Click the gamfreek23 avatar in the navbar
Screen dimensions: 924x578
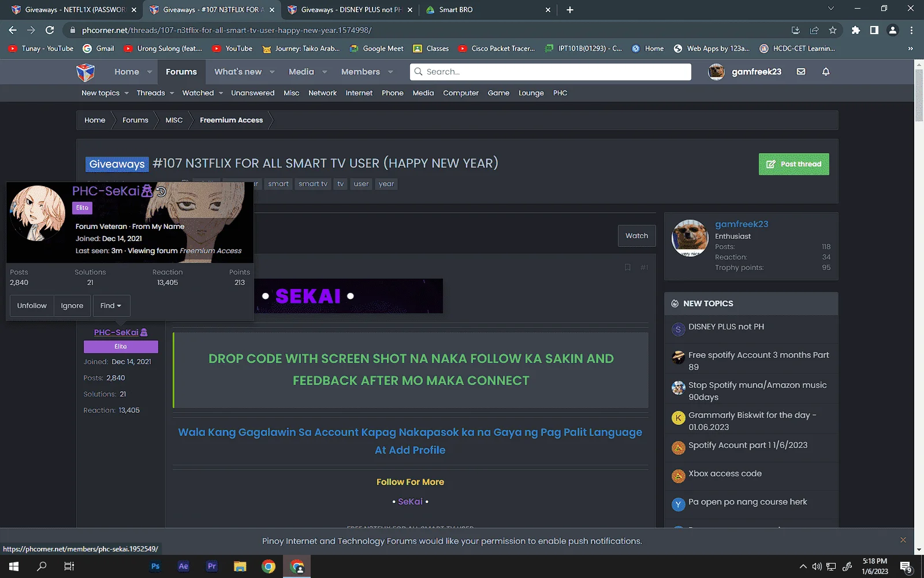717,72
